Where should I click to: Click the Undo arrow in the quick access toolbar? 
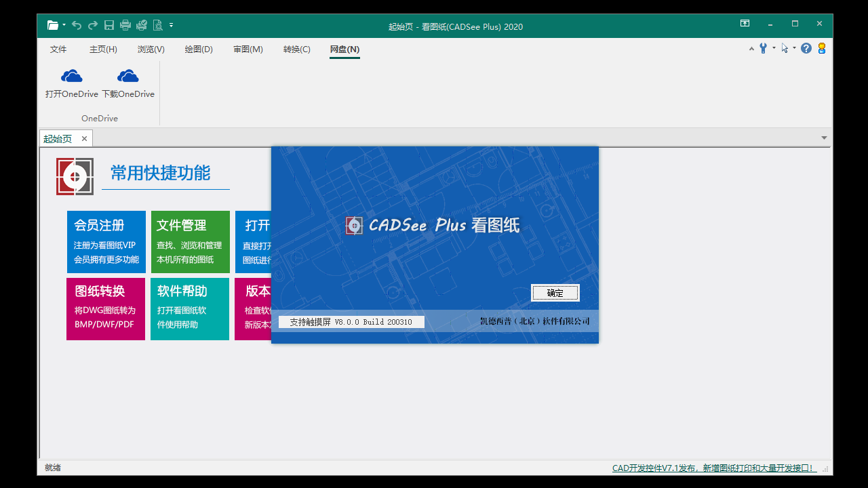[77, 25]
